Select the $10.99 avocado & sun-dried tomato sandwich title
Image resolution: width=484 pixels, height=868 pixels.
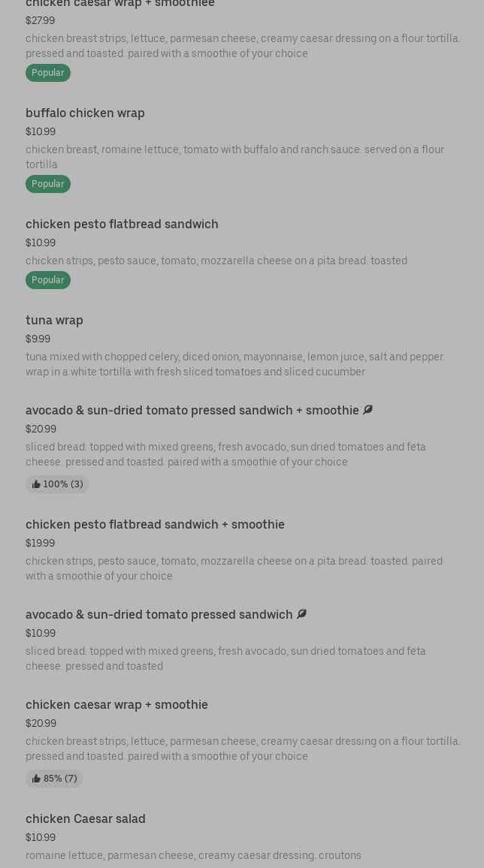pos(159,615)
